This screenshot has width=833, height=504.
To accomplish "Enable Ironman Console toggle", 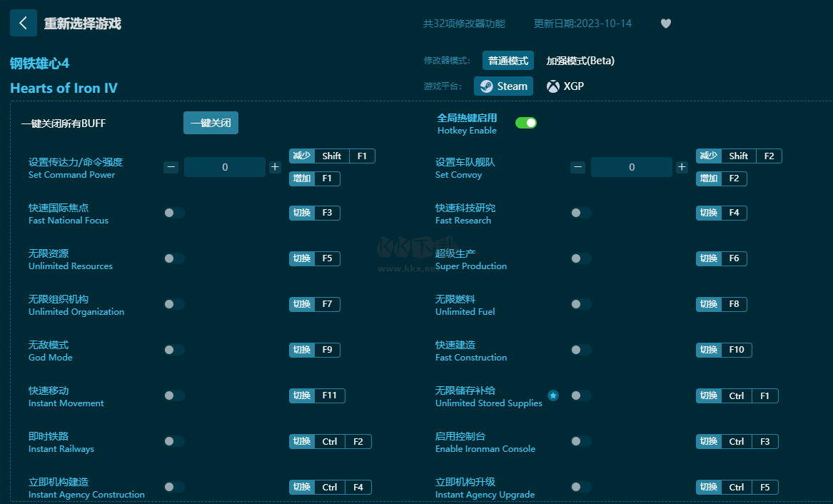I will click(x=580, y=441).
